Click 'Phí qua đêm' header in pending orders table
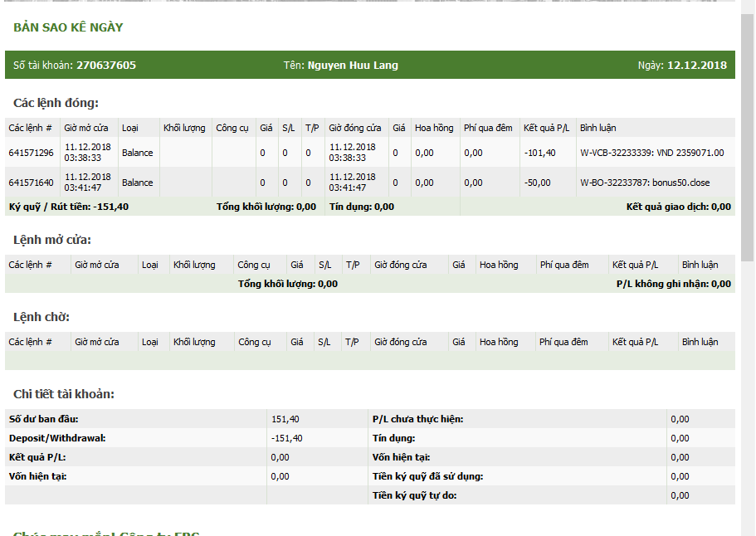The height and width of the screenshot is (536, 756). tap(563, 342)
